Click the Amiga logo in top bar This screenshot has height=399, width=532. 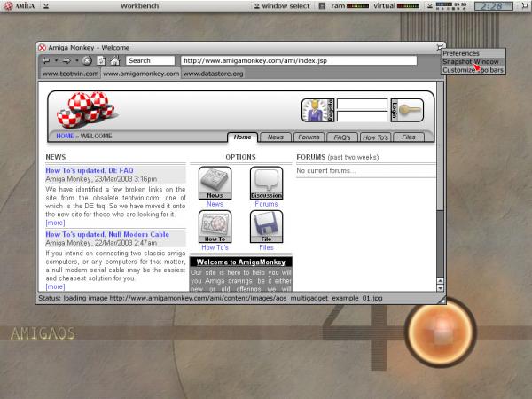point(20,6)
